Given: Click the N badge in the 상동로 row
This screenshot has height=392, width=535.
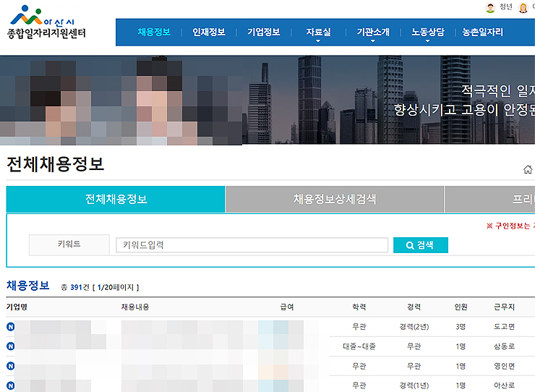Looking at the screenshot, I should point(11,346).
